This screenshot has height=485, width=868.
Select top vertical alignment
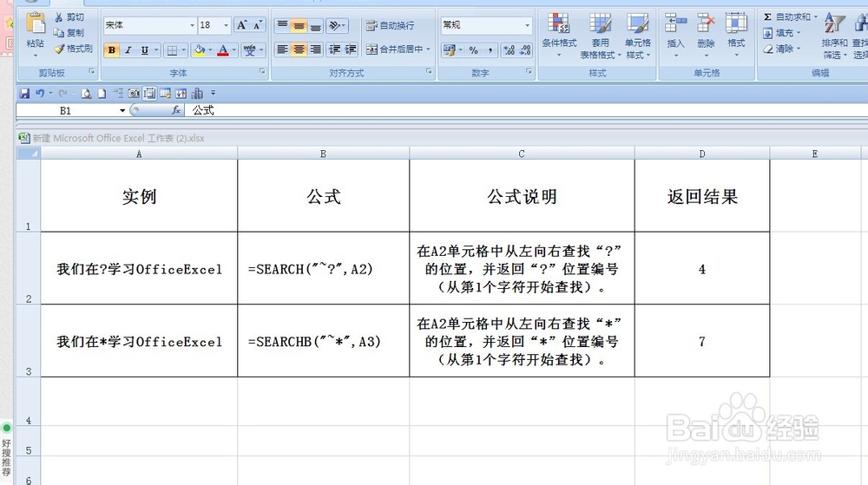(x=282, y=25)
